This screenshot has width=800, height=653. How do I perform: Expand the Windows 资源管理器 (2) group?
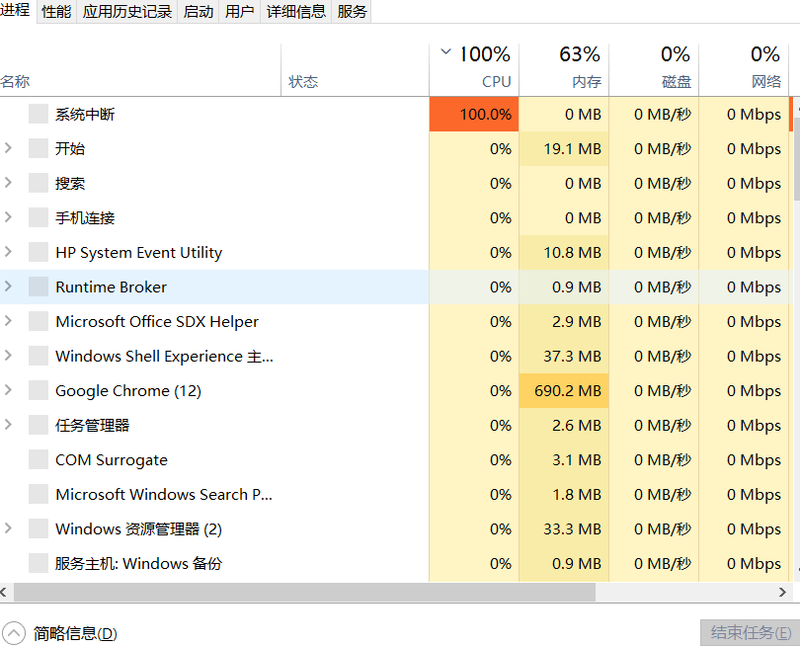tap(9, 529)
